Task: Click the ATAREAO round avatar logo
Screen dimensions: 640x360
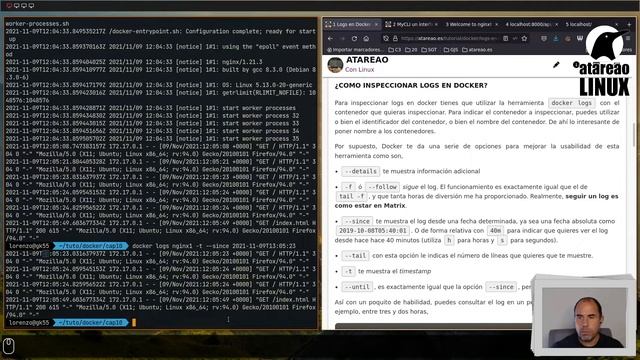Action: click(335, 65)
